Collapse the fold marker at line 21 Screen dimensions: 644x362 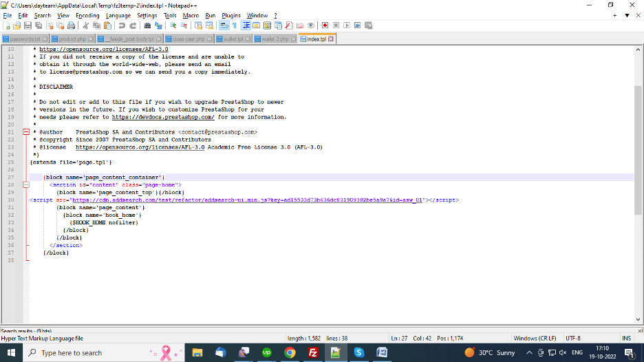[x=25, y=131]
